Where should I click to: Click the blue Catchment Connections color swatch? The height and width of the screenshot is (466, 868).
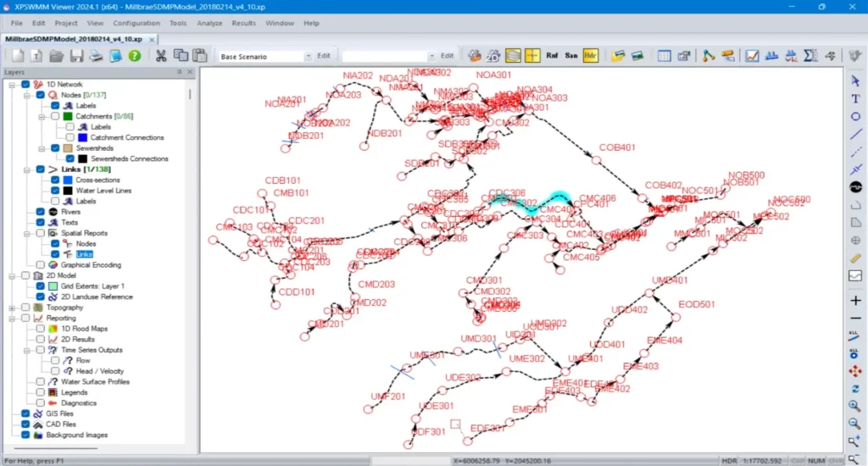82,137
